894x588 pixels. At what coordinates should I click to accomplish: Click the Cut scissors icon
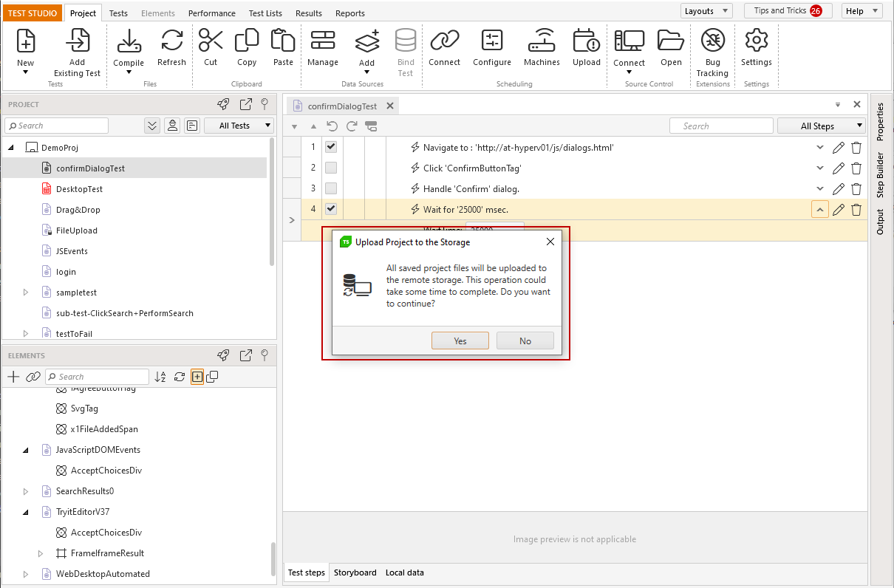click(x=211, y=41)
